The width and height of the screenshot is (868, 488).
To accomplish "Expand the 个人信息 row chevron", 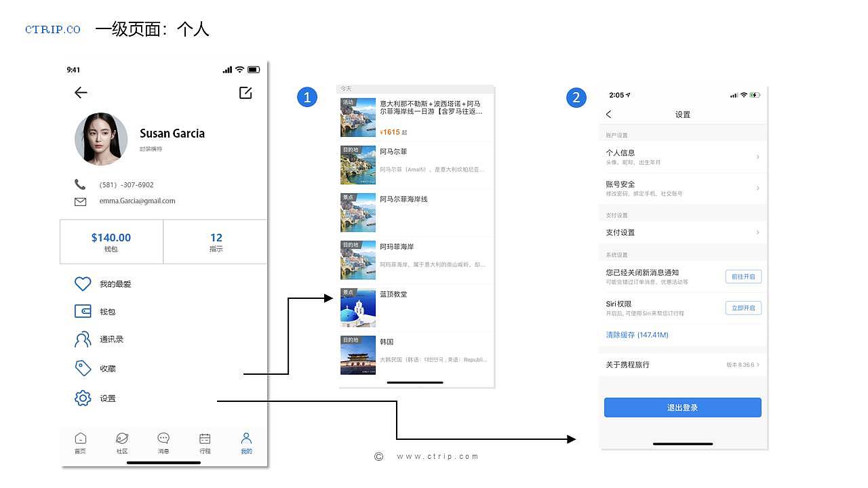I will tap(758, 157).
